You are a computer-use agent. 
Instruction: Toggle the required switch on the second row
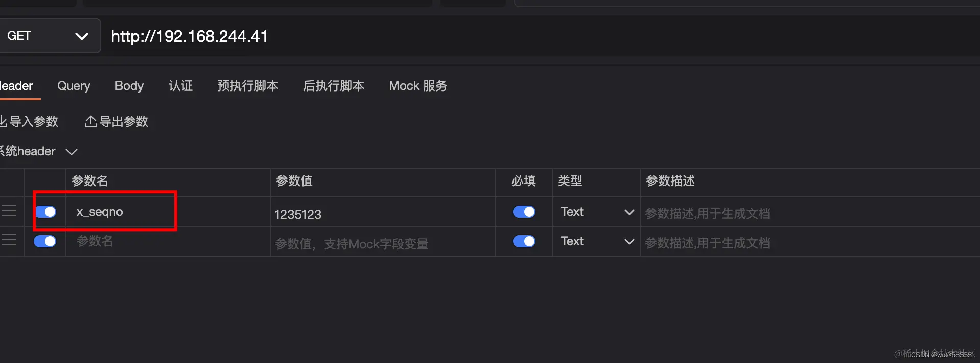point(523,241)
